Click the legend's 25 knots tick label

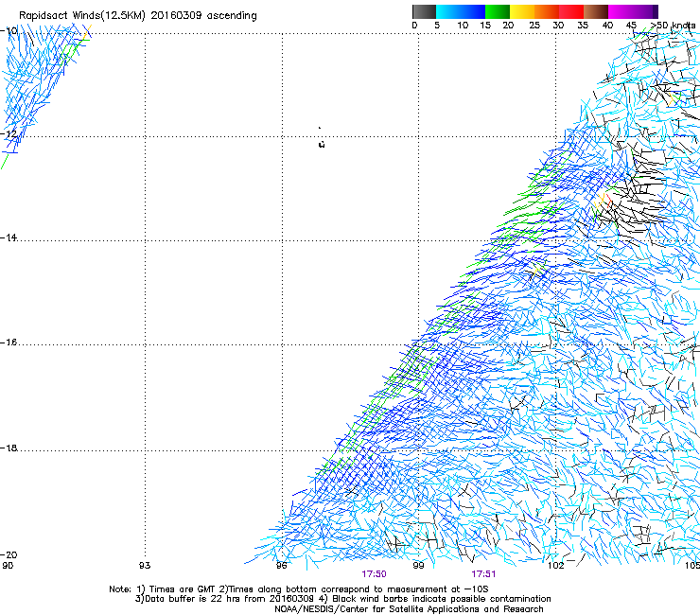(x=534, y=26)
